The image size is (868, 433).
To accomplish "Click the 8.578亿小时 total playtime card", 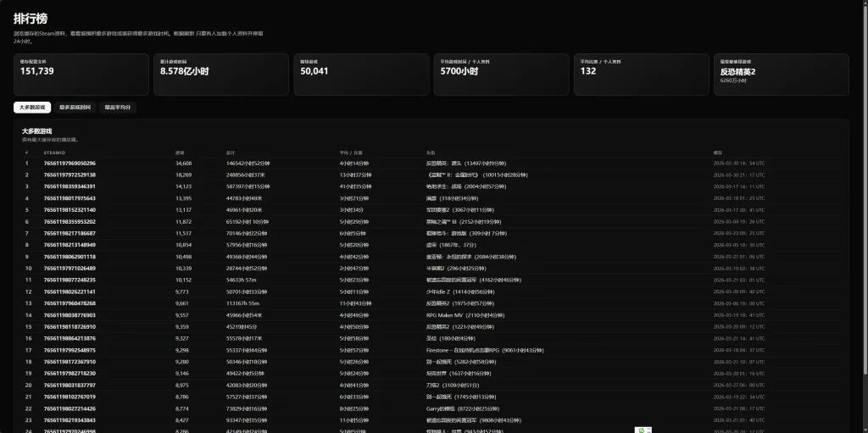I will (x=222, y=75).
